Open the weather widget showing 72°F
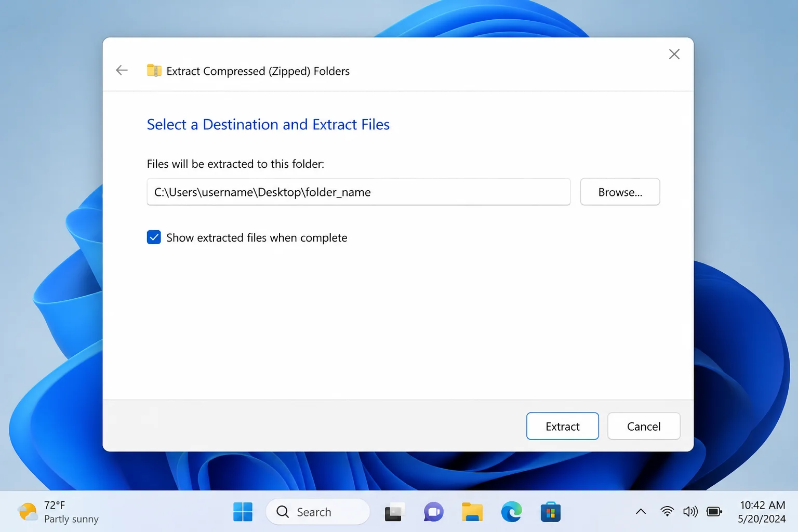The height and width of the screenshot is (532, 798). (58, 512)
